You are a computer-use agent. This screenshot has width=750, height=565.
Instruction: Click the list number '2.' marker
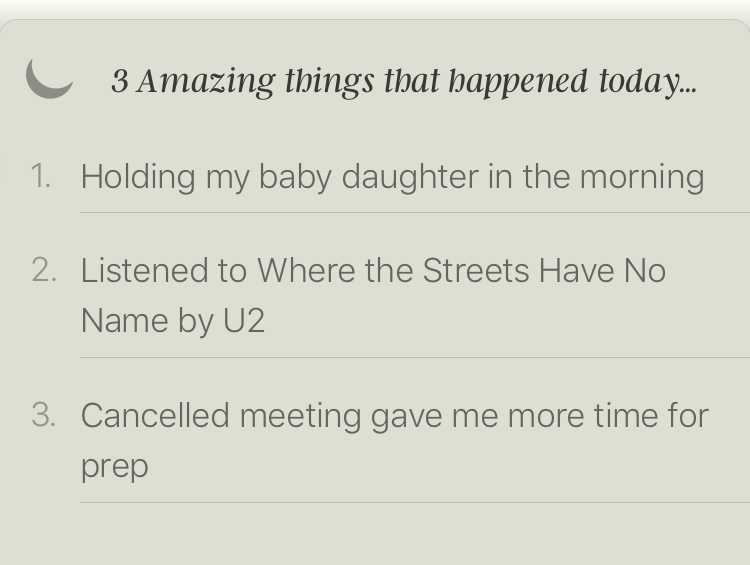(44, 270)
